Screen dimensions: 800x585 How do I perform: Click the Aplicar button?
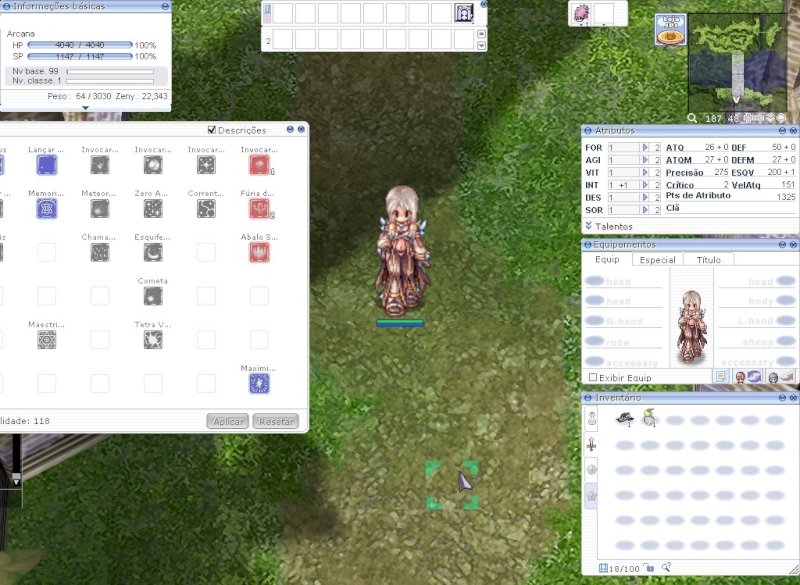pos(228,421)
